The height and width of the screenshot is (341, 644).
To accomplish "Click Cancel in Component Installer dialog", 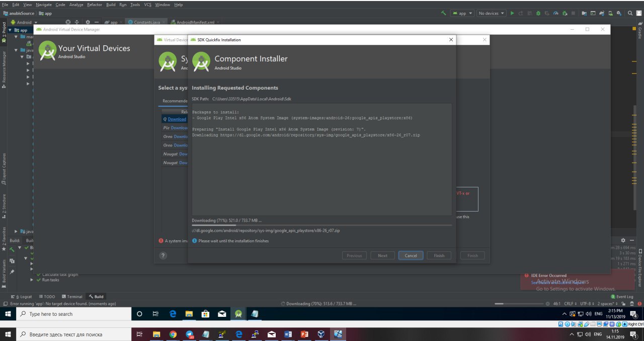I will click(411, 255).
